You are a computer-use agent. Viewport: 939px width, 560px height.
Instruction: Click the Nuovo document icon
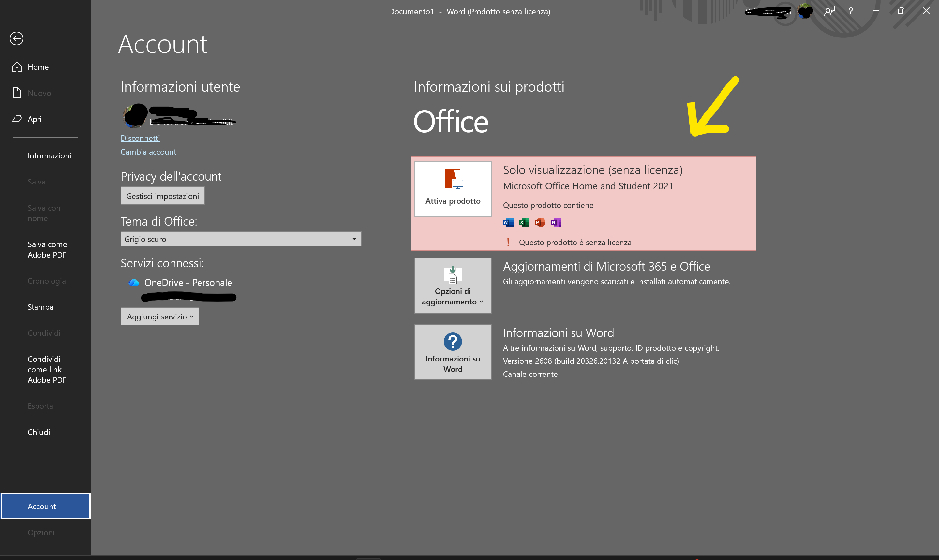coord(17,93)
